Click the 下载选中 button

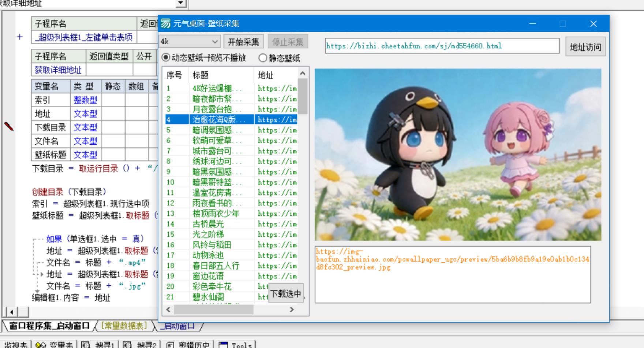click(x=285, y=293)
